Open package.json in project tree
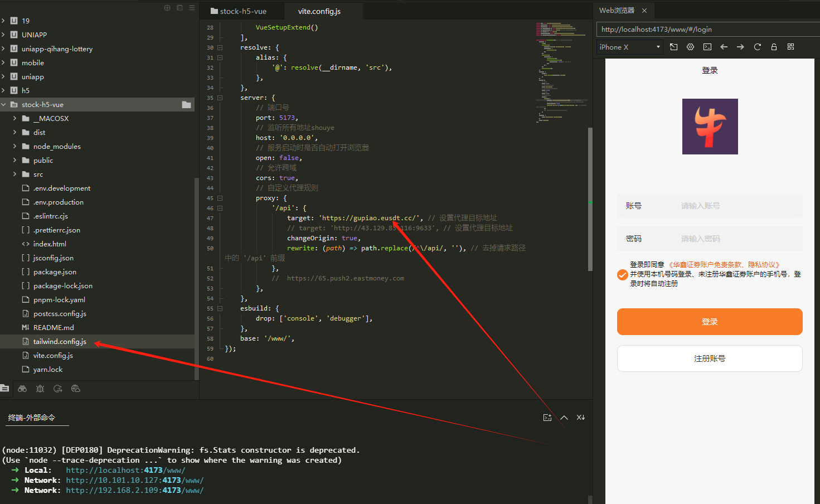The image size is (820, 504). click(55, 272)
